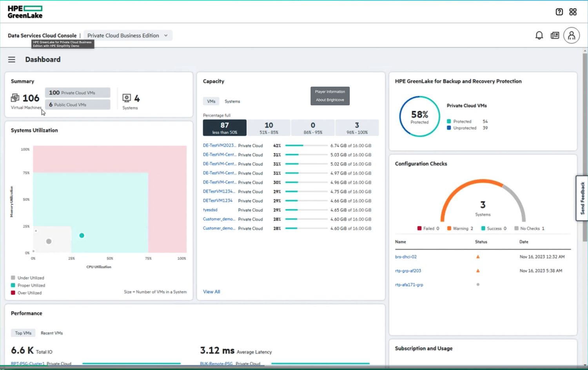Click the 58% Protected donut chart
This screenshot has width=588, height=370.
pos(419,117)
